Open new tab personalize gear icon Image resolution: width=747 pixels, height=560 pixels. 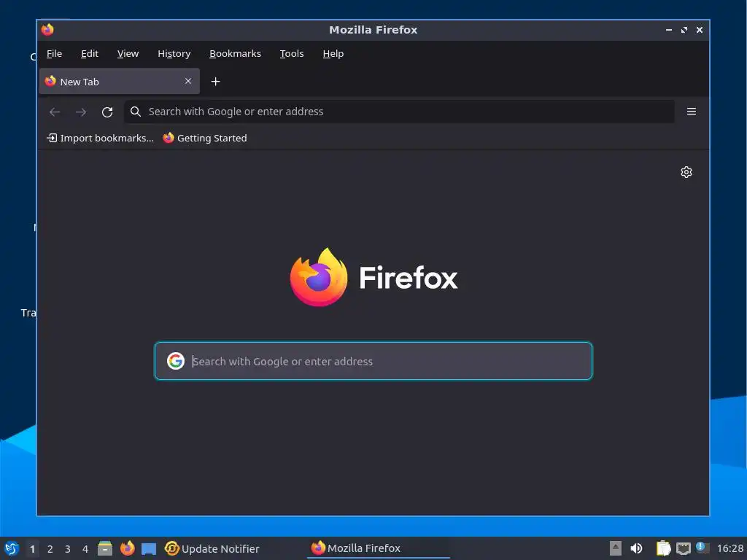686,172
